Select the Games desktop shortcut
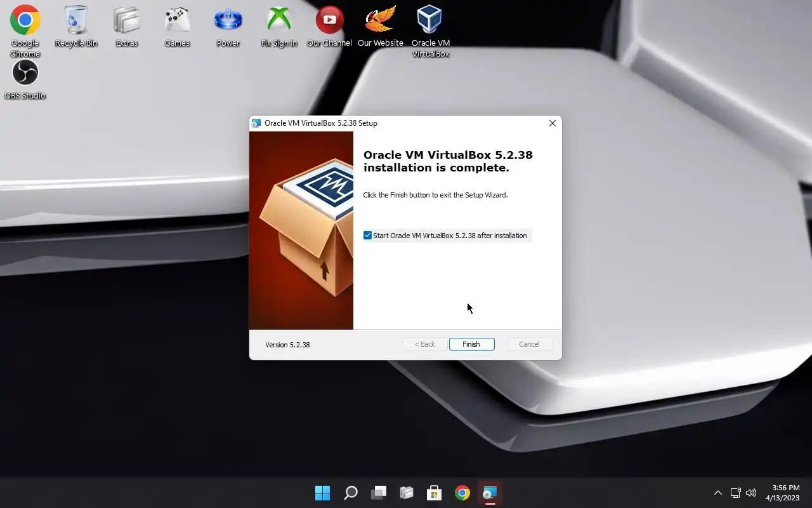The height and width of the screenshot is (508, 812). coord(178,27)
